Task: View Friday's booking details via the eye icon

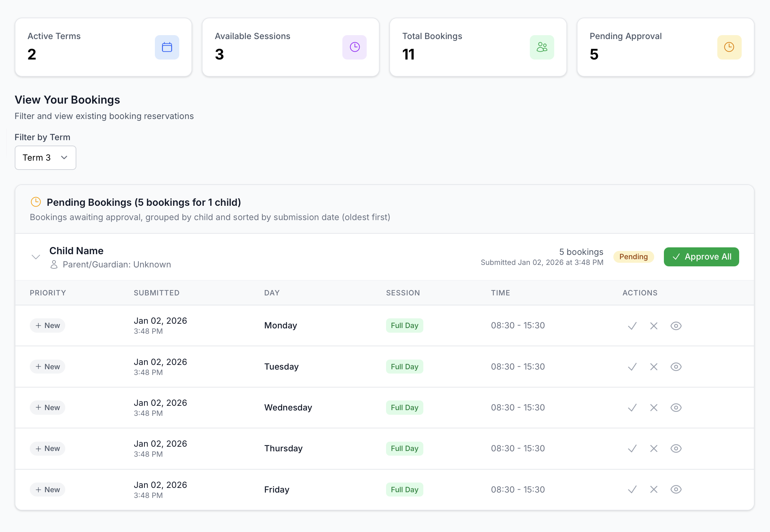Action: (676, 489)
